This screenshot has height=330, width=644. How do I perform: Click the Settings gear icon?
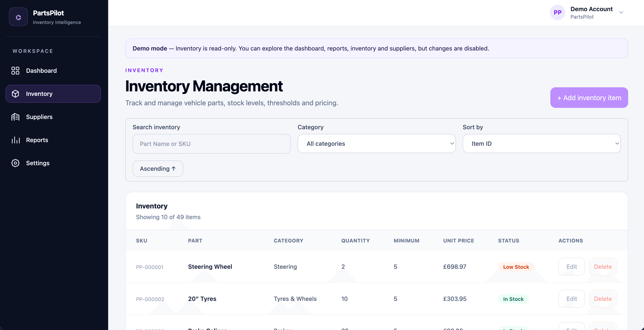15,163
